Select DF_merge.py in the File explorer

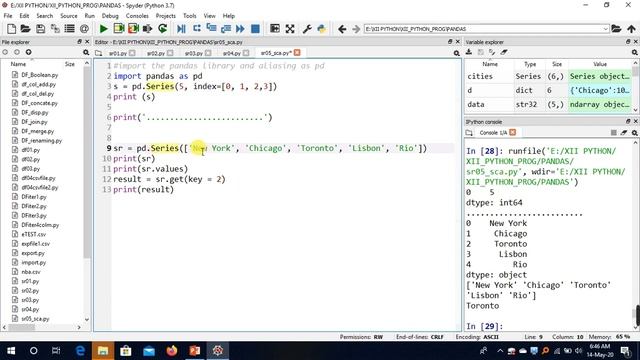(x=38, y=131)
